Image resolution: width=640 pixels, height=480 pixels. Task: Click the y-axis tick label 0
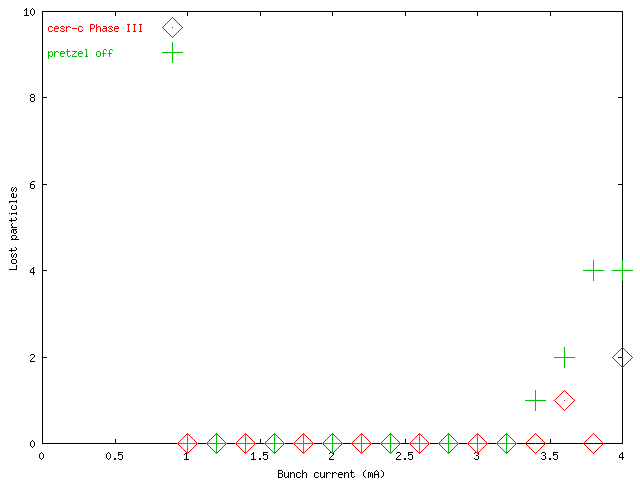coord(32,444)
